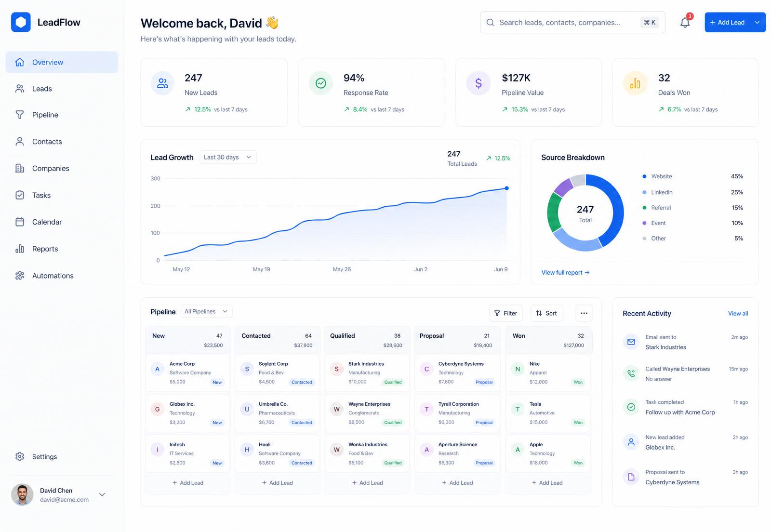Navigate to Contacts

pos(62,142)
